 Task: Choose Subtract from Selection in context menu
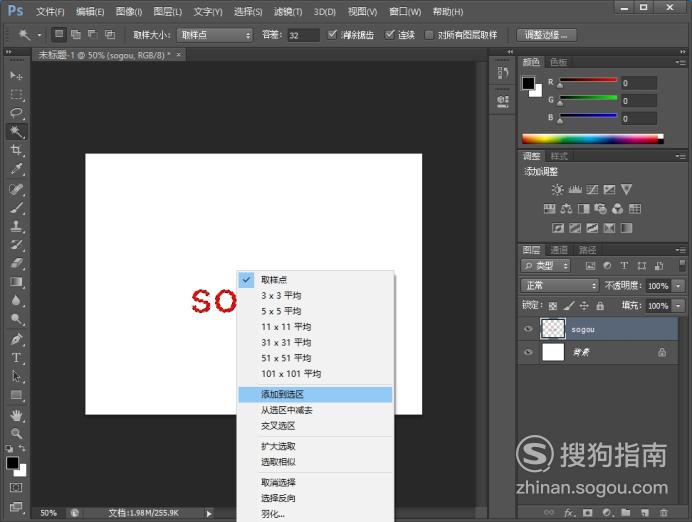click(x=315, y=410)
